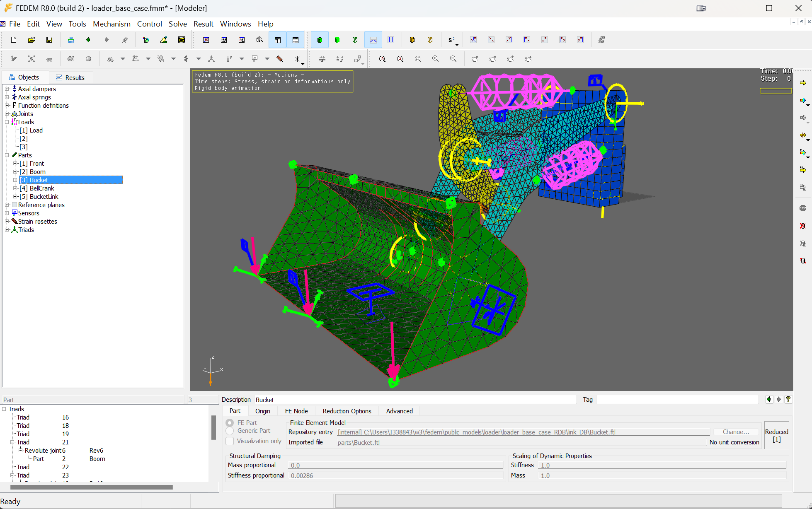The image size is (812, 509).
Task: Click the gray sphere toolbar icon
Action: (x=88, y=59)
